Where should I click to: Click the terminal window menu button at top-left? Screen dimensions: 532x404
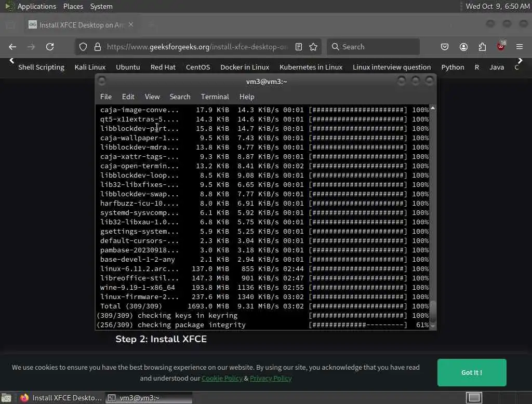point(102,81)
